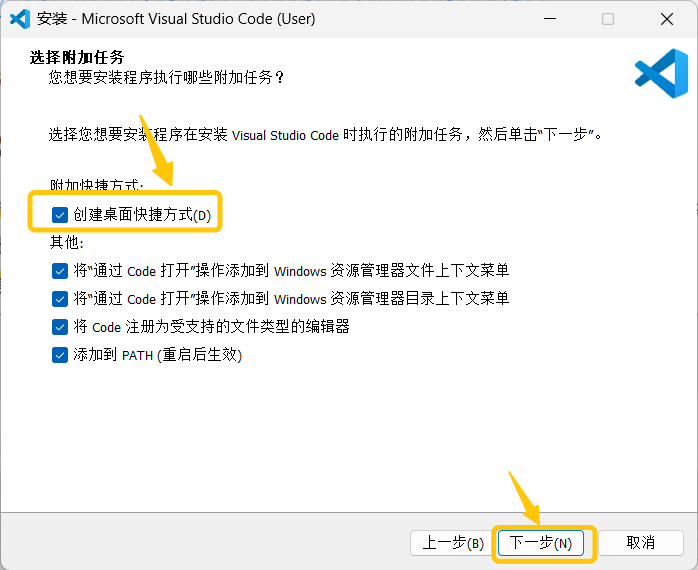Close the VS Code setup window
This screenshot has height=570, width=698.
tap(666, 19)
